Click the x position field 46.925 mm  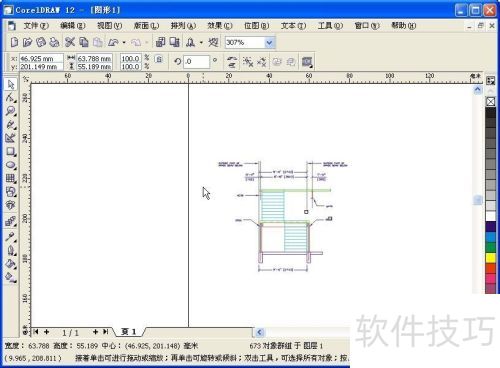pyautogui.click(x=41, y=58)
